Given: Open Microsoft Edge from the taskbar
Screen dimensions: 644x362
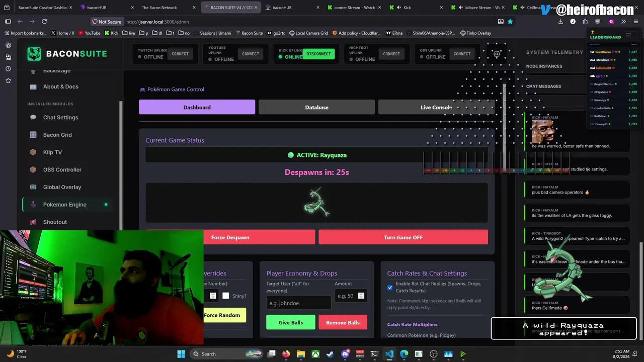Looking at the screenshot, I should [404, 354].
